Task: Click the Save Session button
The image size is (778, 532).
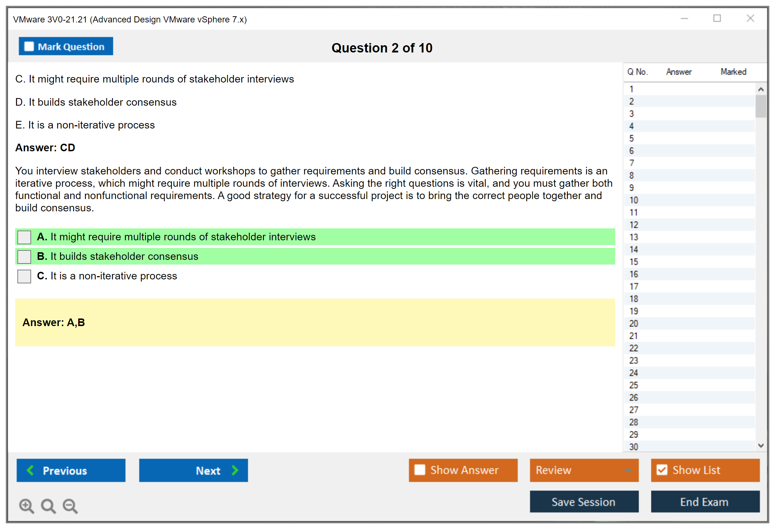Action: (584, 502)
